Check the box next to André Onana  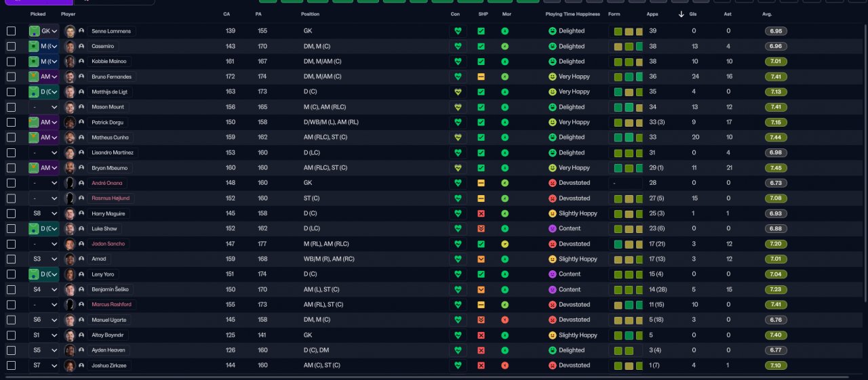pyautogui.click(x=11, y=183)
